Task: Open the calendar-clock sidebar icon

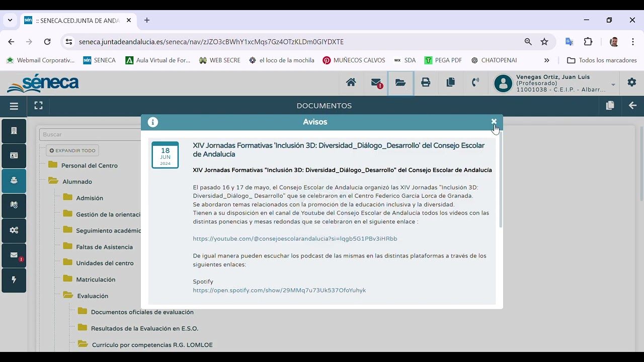Action: pyautogui.click(x=14, y=205)
